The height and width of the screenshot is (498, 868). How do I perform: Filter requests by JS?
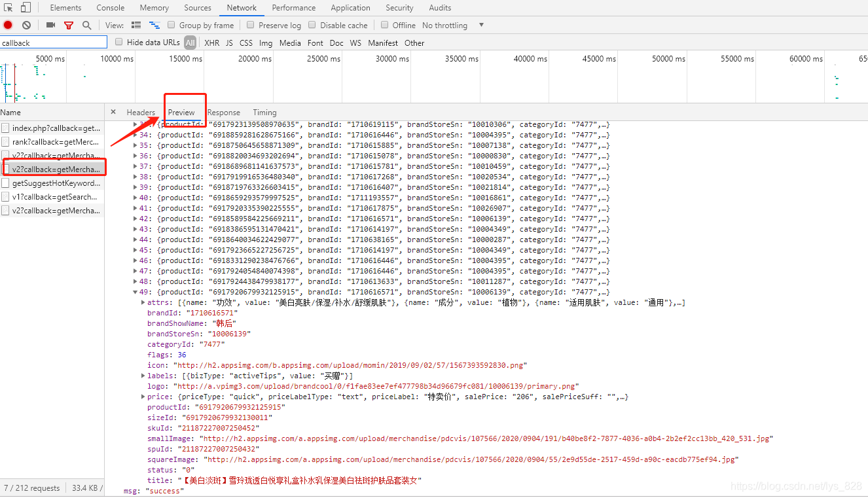(229, 43)
